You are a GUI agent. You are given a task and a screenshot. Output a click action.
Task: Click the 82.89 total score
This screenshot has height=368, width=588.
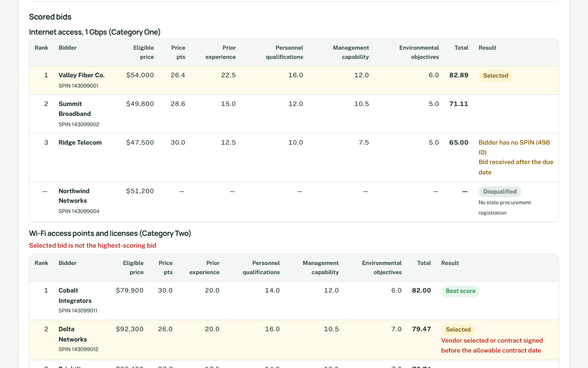459,75
